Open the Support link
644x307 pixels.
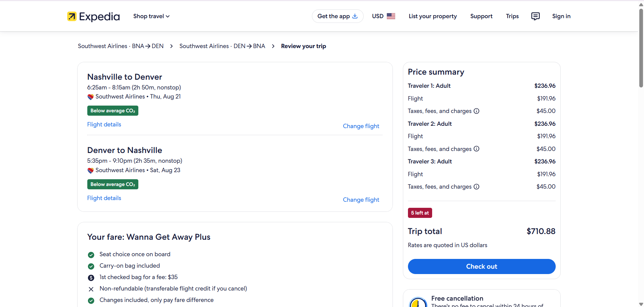pos(481,16)
